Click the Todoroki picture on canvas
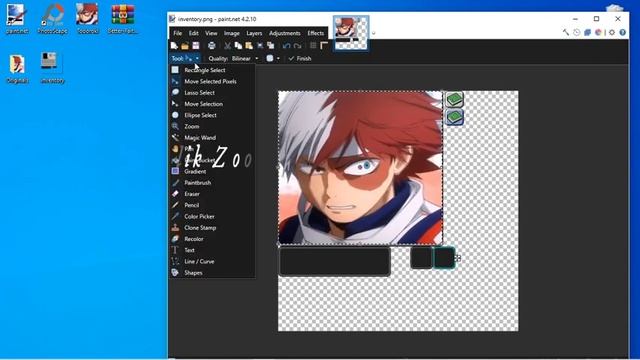The height and width of the screenshot is (360, 640). pos(360,168)
